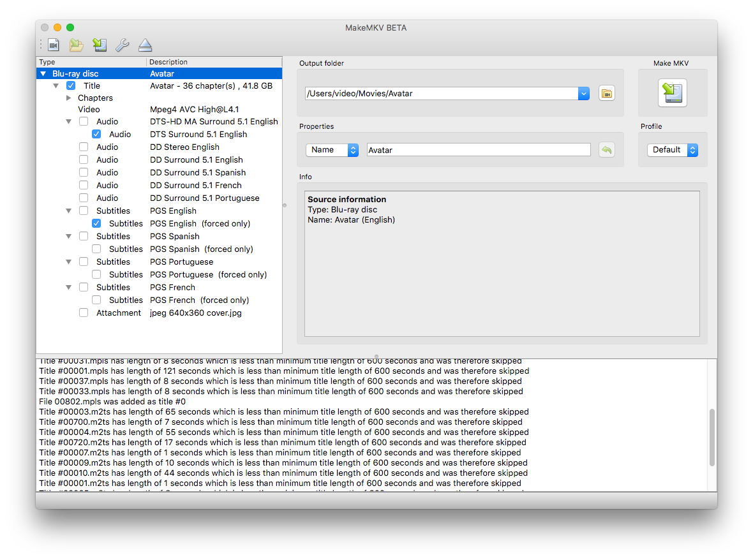753x560 pixels.
Task: Click the Type column header
Action: click(x=91, y=62)
